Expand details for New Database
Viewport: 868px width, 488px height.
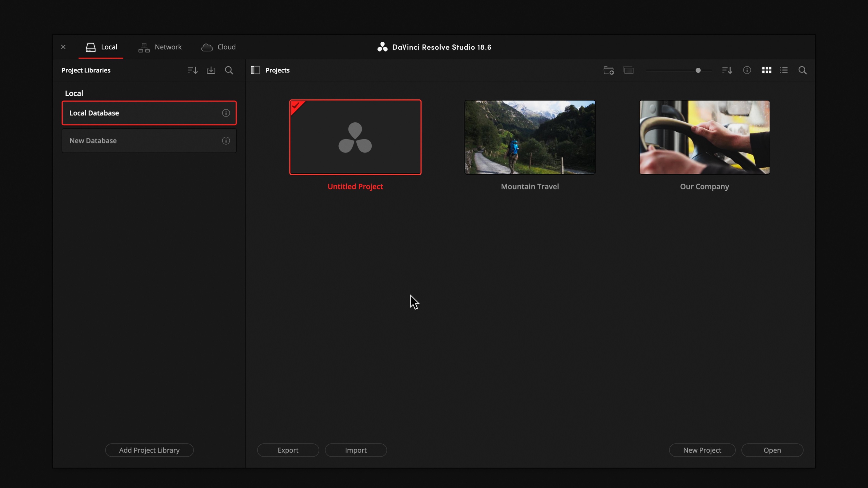pyautogui.click(x=226, y=141)
